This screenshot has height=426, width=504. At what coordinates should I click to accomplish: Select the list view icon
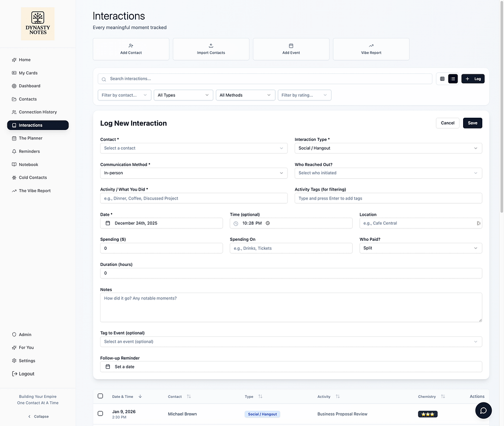coord(453,78)
